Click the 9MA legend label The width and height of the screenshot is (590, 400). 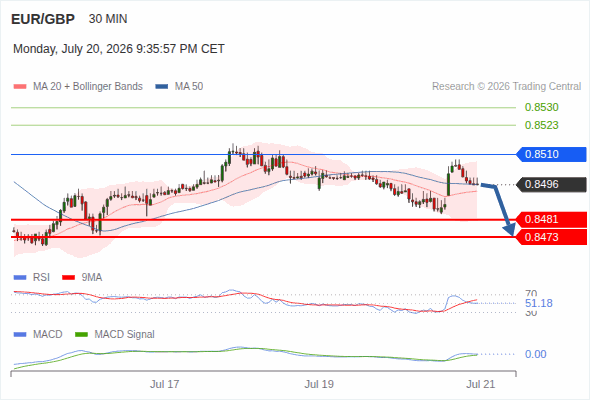click(92, 278)
